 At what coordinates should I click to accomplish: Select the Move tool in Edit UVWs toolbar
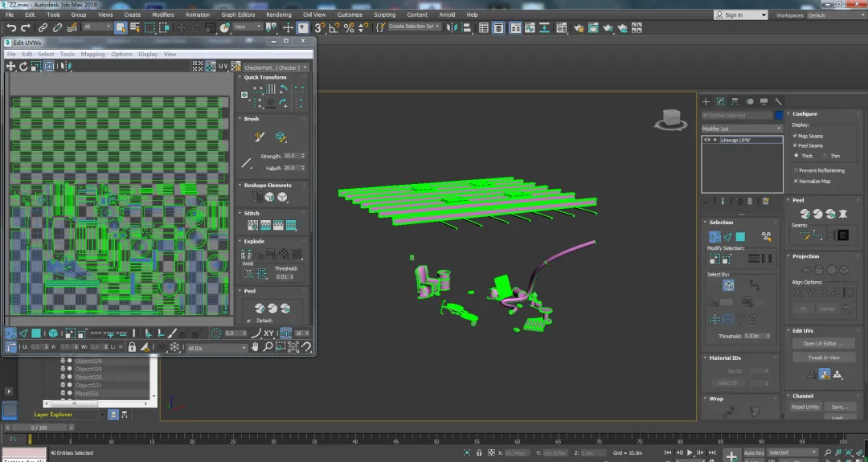point(11,66)
